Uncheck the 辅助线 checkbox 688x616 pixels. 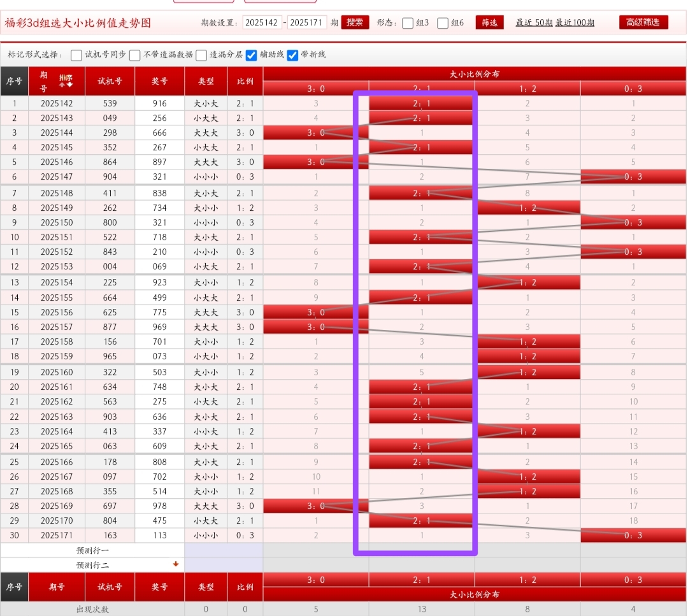pyautogui.click(x=252, y=55)
